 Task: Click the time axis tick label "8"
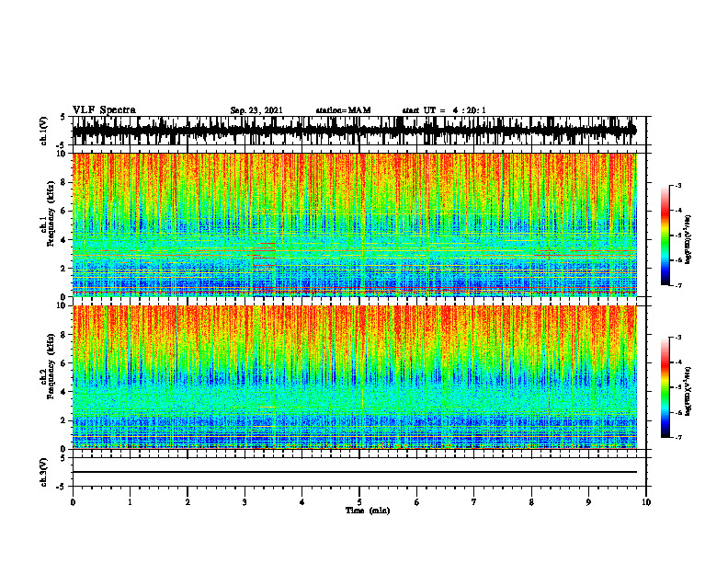tap(531, 502)
